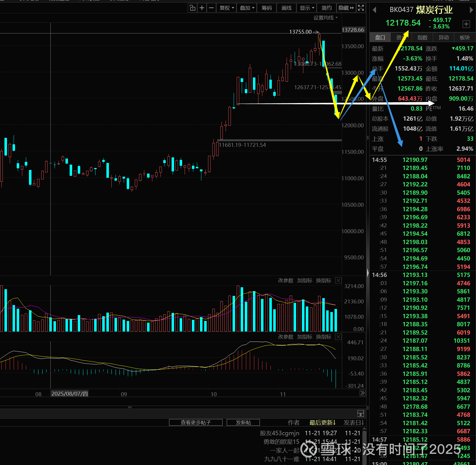Viewport: 476px width, 465px height.
Task: Open post by 勇敢的欧星15
Action: 281,442
